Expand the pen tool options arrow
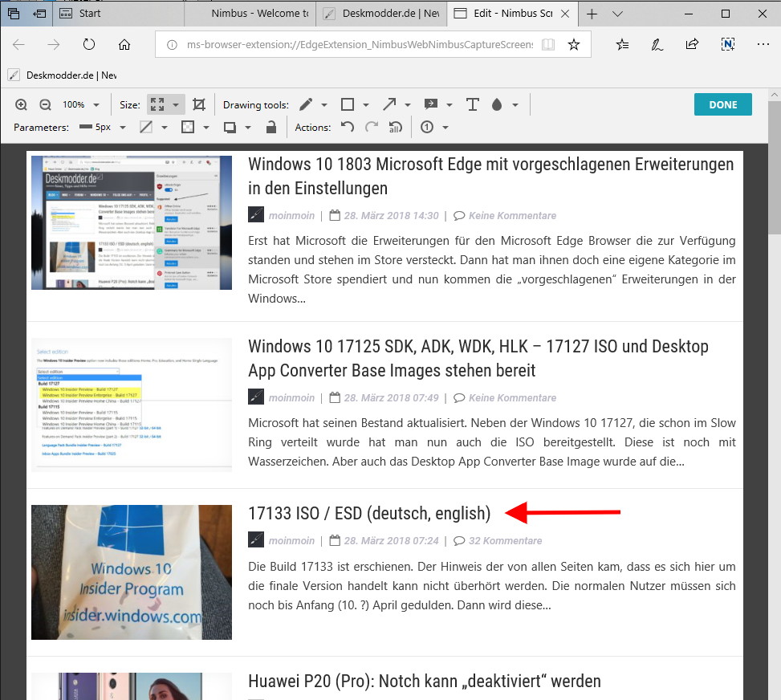Viewport: 781px width, 700px height. 324,105
